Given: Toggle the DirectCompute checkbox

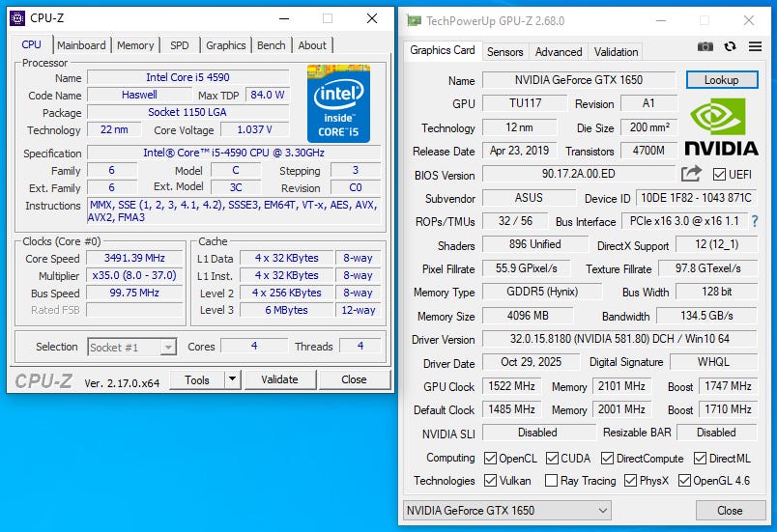Looking at the screenshot, I should (x=607, y=459).
